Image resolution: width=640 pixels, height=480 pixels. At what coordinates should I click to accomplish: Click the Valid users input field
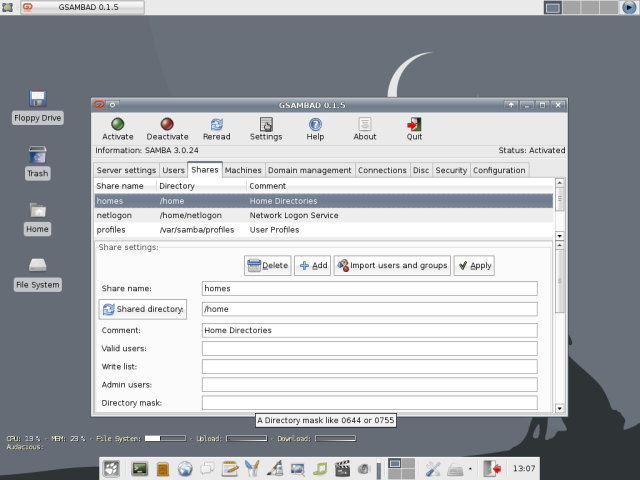pyautogui.click(x=369, y=348)
